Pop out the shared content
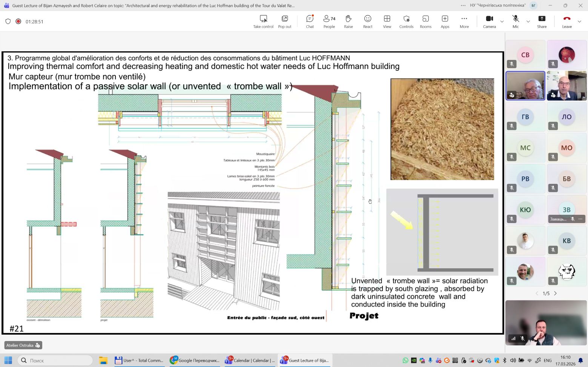This screenshot has height=367, width=588. (285, 21)
